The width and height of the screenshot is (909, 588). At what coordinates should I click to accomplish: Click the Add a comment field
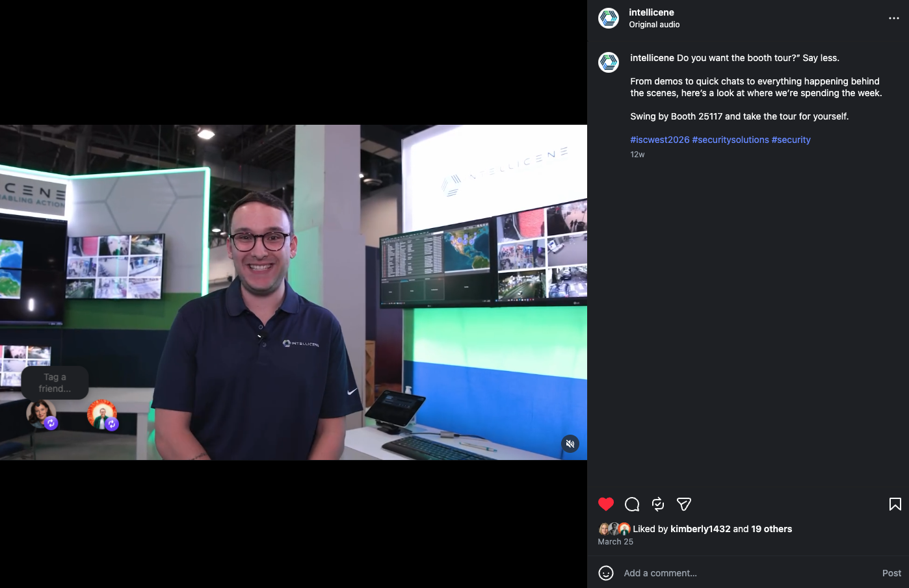pos(748,573)
